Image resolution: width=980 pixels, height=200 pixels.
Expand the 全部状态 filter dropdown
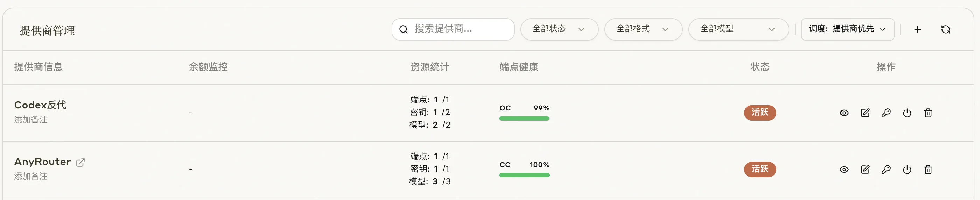[x=559, y=29]
